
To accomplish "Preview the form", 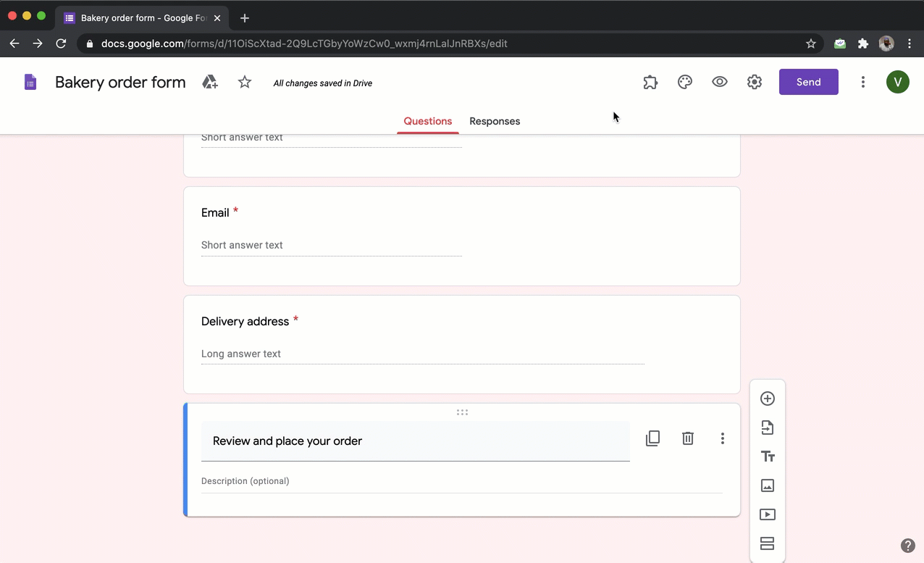I will click(719, 82).
